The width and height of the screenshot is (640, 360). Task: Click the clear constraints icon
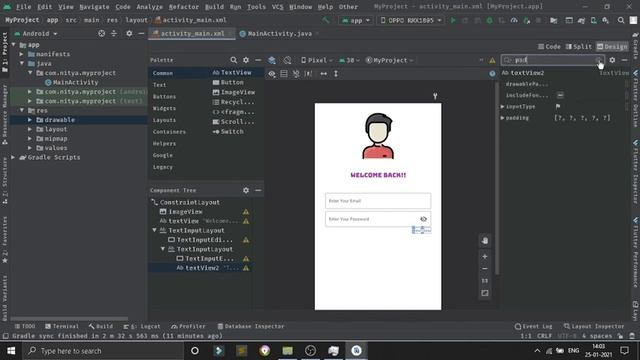[296, 74]
